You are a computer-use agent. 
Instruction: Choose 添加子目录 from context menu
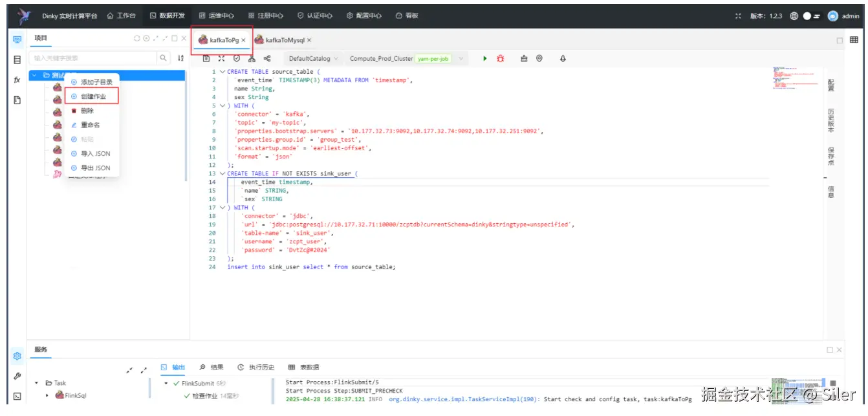click(92, 82)
